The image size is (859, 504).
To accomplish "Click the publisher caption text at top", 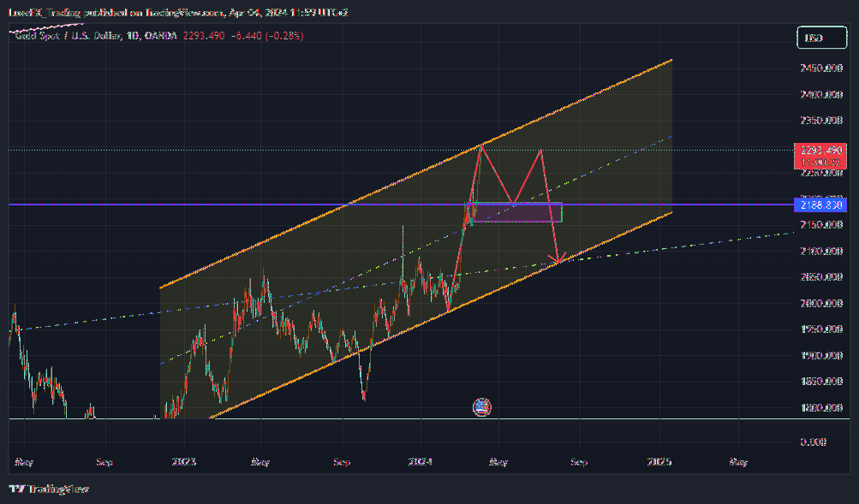I will tap(178, 12).
